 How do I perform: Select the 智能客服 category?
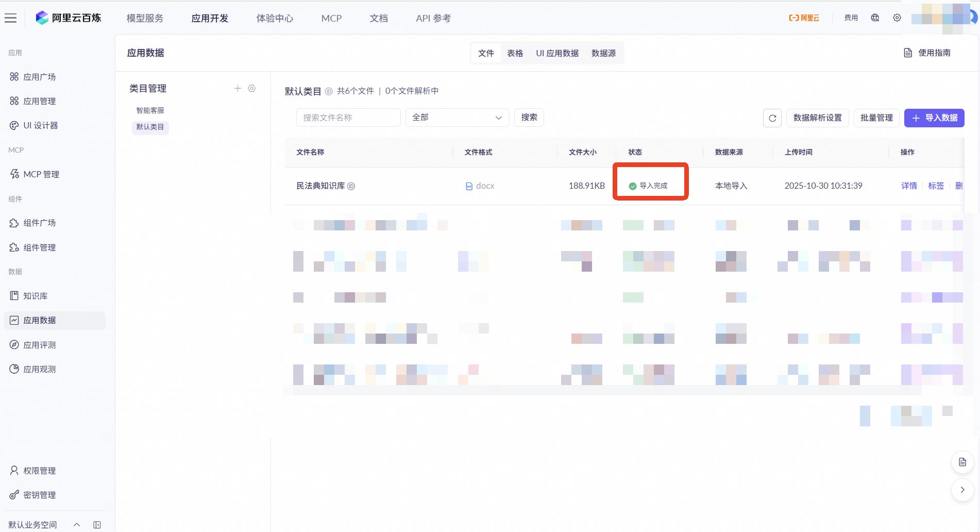150,110
